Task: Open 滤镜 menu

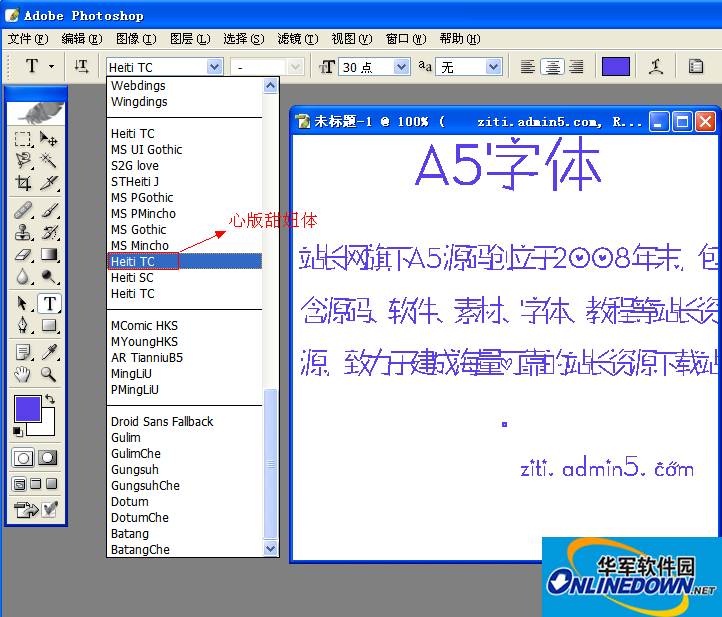Action: [x=297, y=39]
